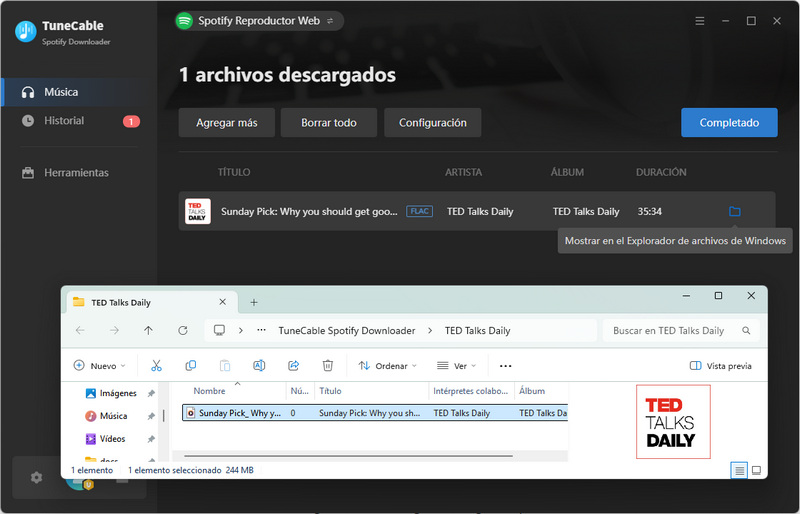Open TuneCable hamburger menu icon
Image resolution: width=800 pixels, height=514 pixels.
pos(700,21)
